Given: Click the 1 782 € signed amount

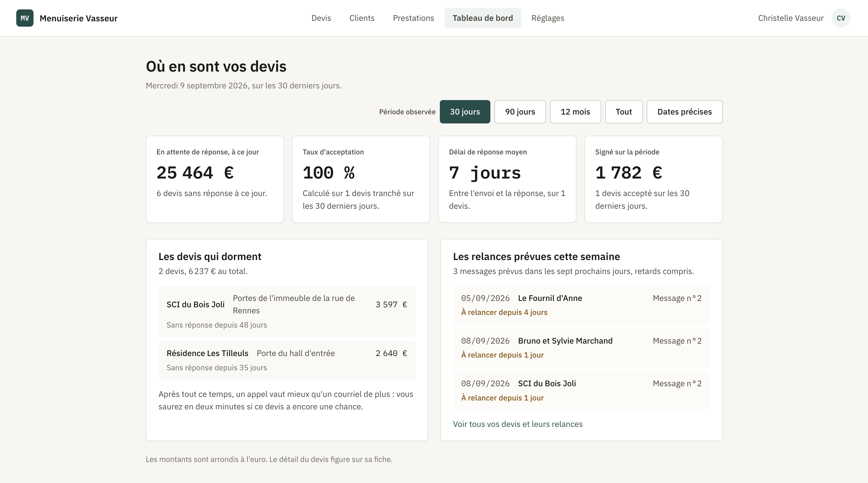Looking at the screenshot, I should coord(629,173).
